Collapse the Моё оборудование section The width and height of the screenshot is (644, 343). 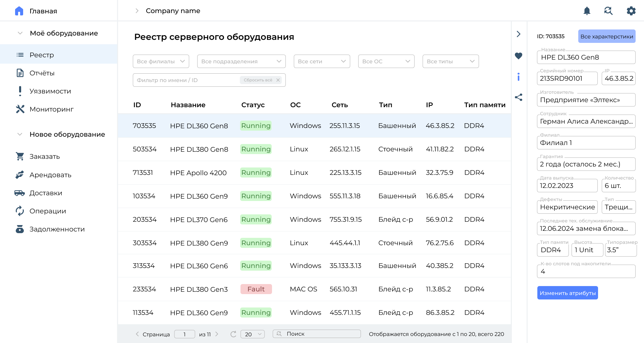(20, 33)
